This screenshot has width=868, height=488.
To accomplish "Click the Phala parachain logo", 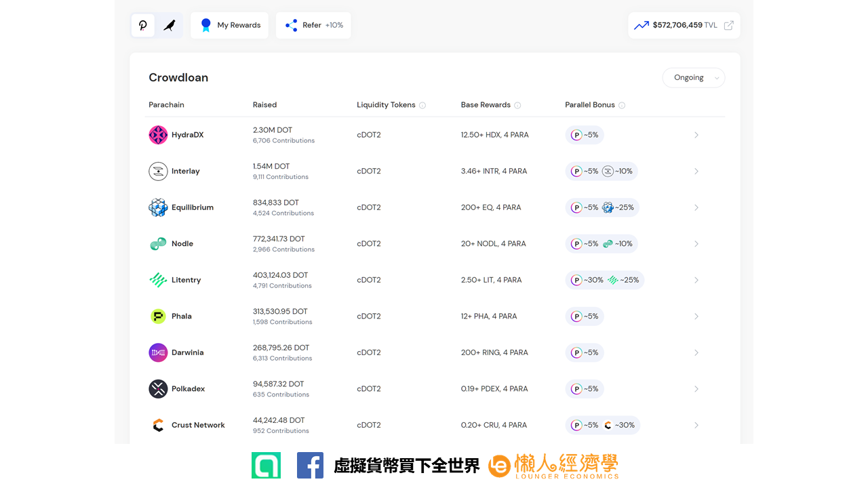I will coord(158,317).
